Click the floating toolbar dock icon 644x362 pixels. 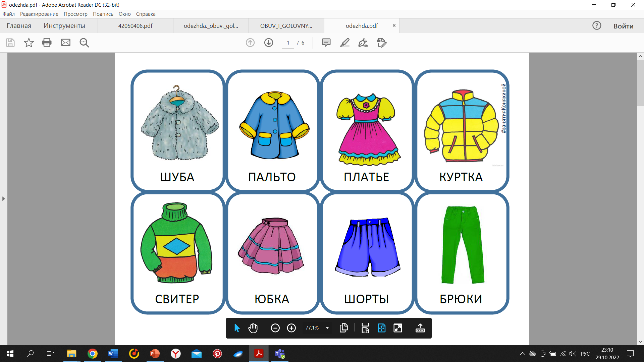click(x=420, y=328)
